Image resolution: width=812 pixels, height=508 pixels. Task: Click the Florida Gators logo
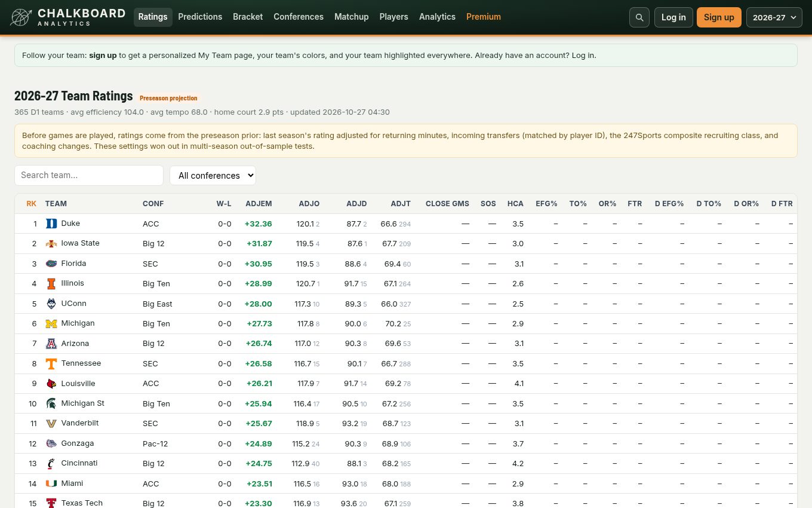tap(51, 264)
